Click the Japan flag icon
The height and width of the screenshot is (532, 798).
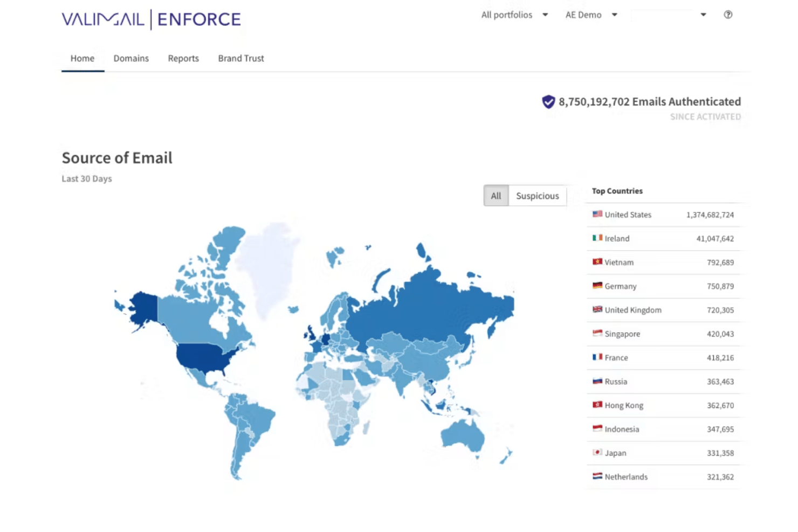pos(597,452)
